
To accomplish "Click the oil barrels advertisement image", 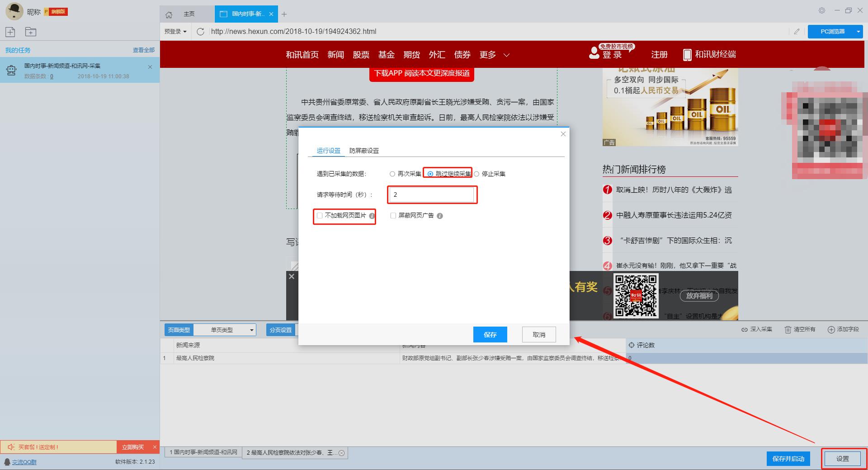I will point(670,107).
